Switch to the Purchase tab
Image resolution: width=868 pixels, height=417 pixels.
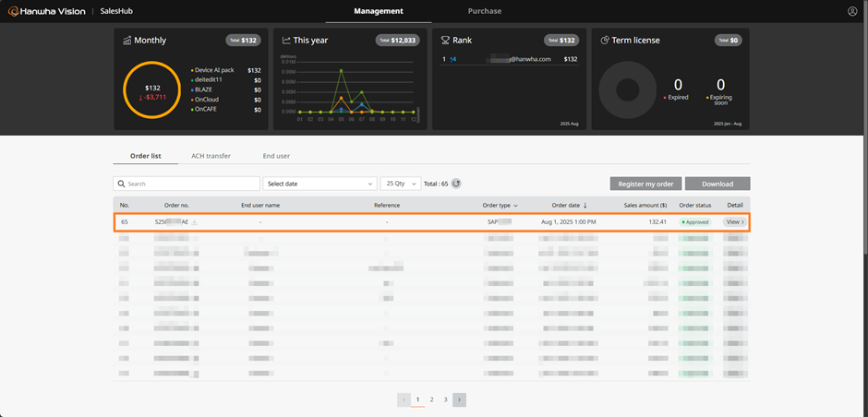click(x=484, y=11)
